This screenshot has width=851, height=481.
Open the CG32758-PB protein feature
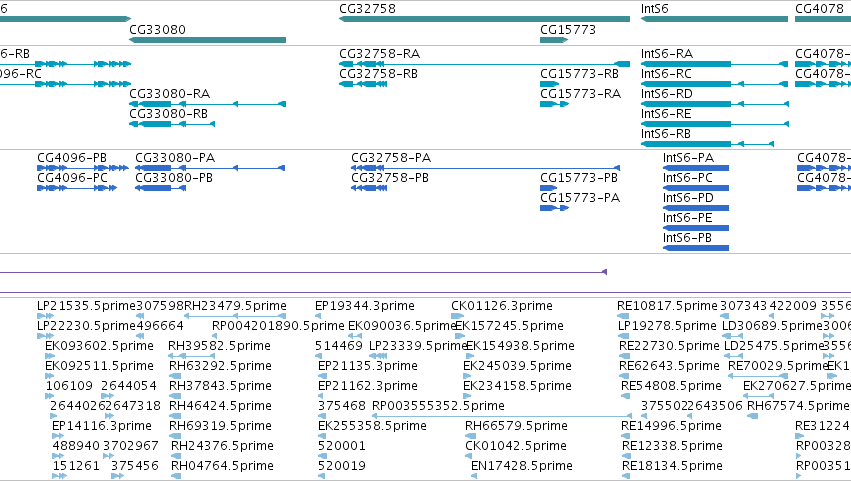pos(369,188)
